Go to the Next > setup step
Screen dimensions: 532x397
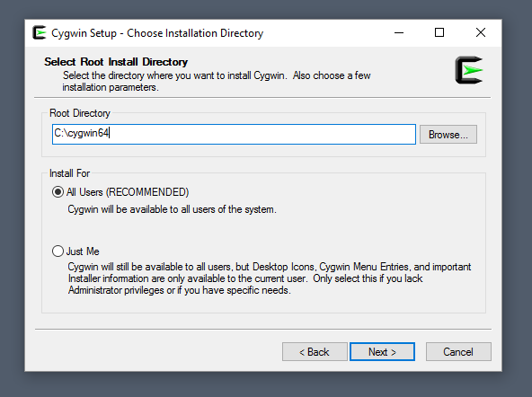point(383,351)
